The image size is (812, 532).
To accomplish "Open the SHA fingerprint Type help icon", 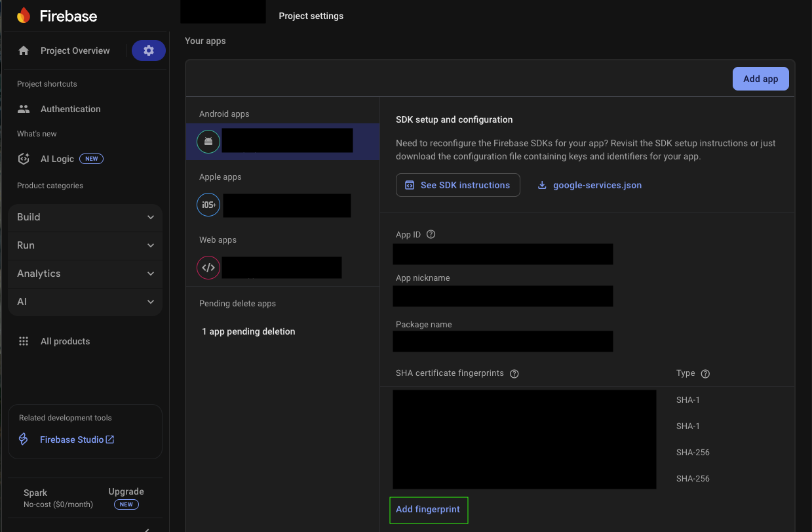I will (705, 373).
